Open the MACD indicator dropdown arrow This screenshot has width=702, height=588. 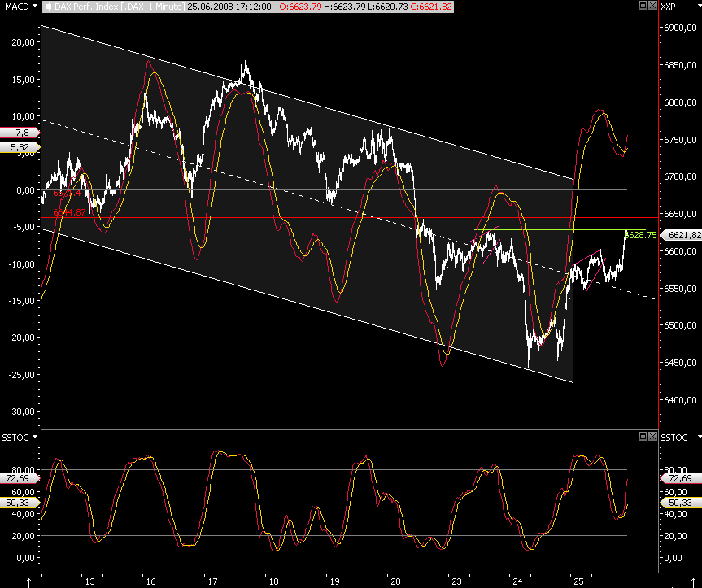tap(35, 7)
